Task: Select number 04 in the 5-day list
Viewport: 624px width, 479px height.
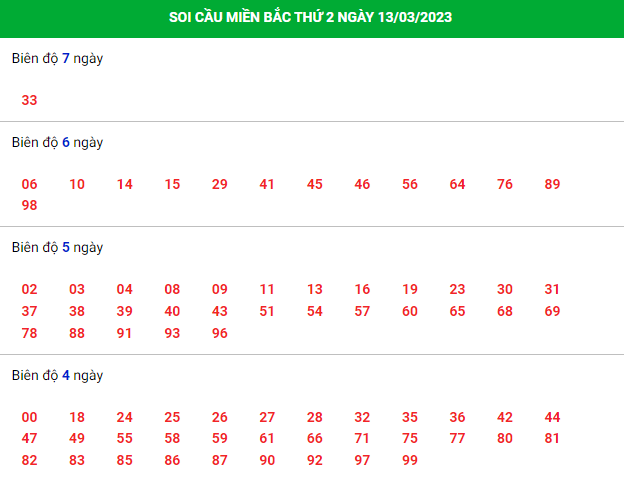Action: (x=125, y=289)
